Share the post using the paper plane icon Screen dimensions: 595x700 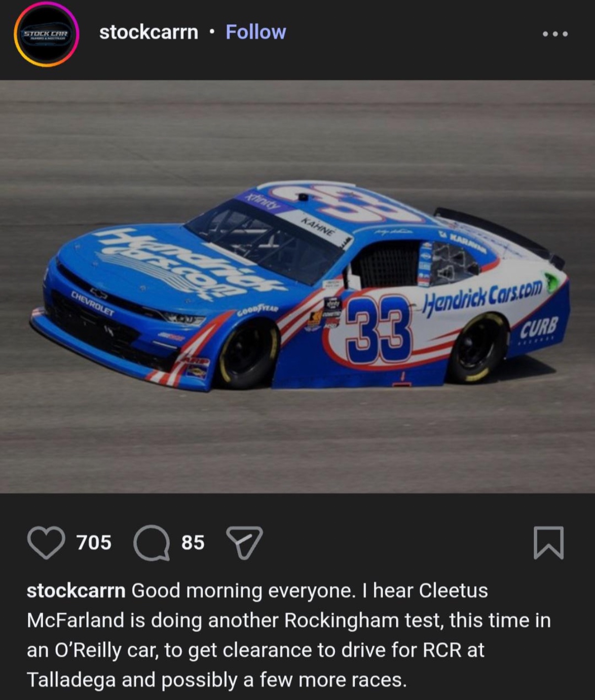click(x=244, y=542)
